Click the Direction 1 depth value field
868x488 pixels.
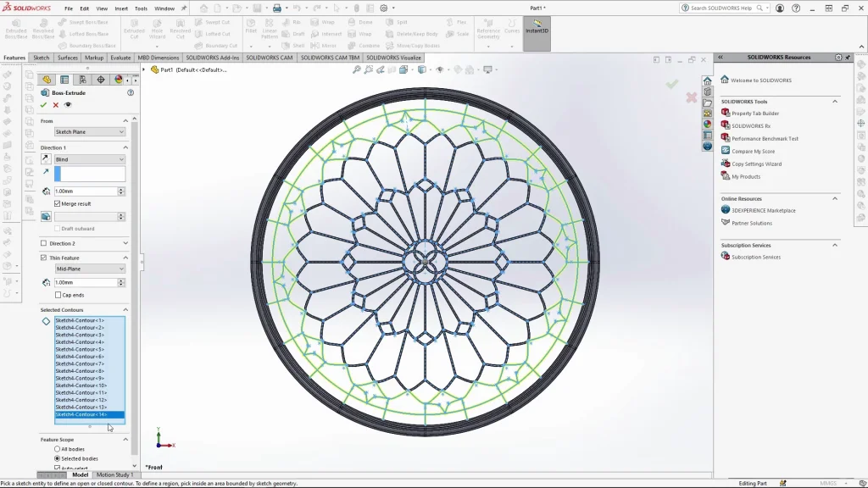pyautogui.click(x=85, y=191)
